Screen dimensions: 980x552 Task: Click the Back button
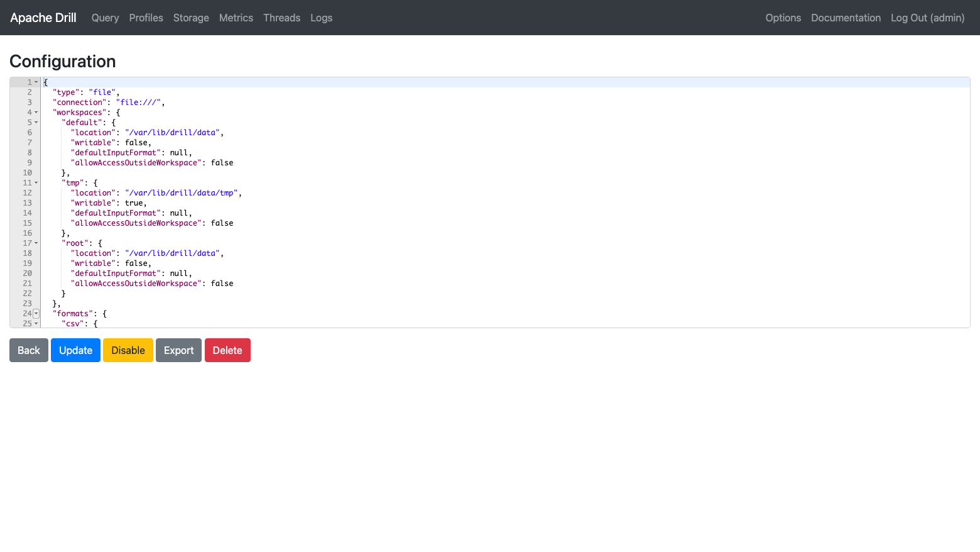29,350
